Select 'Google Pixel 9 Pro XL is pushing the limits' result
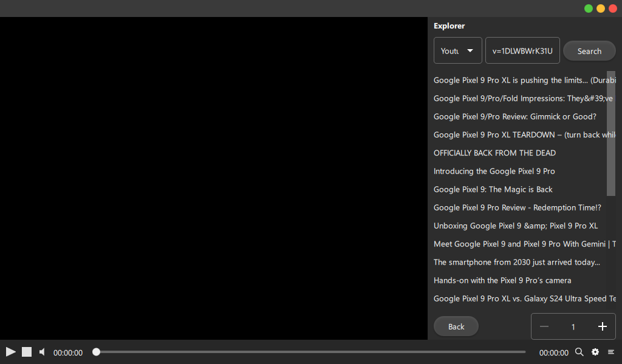This screenshot has height=364, width=622. [x=524, y=80]
